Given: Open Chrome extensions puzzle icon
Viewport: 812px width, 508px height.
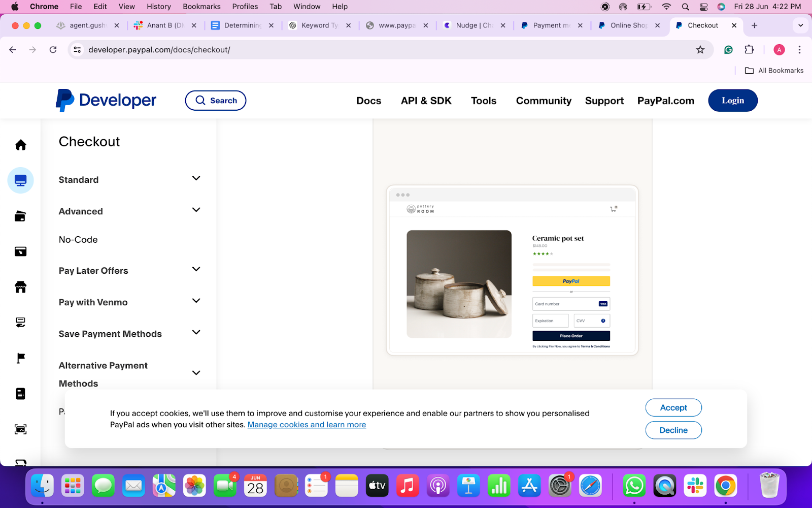Looking at the screenshot, I should [749, 50].
